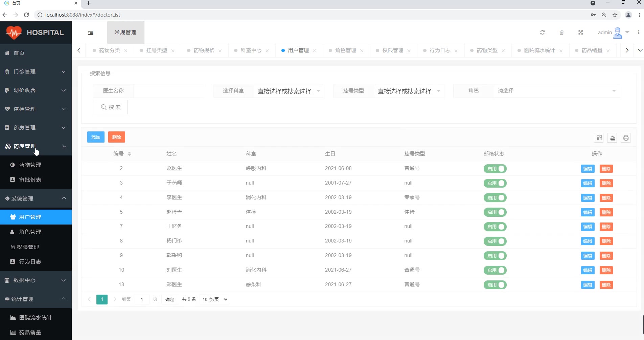Viewport: 644px width, 340px height.
Task: Click the refresh icon in top header
Action: click(543, 33)
